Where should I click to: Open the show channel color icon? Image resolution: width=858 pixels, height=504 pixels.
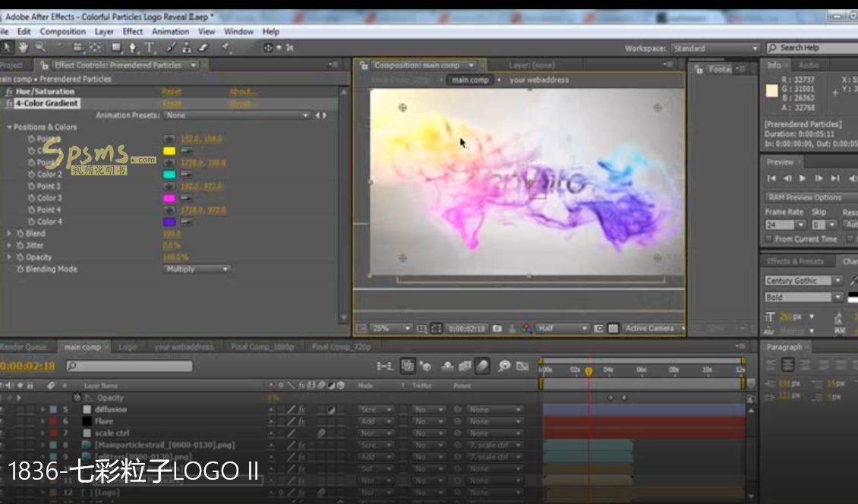526,329
